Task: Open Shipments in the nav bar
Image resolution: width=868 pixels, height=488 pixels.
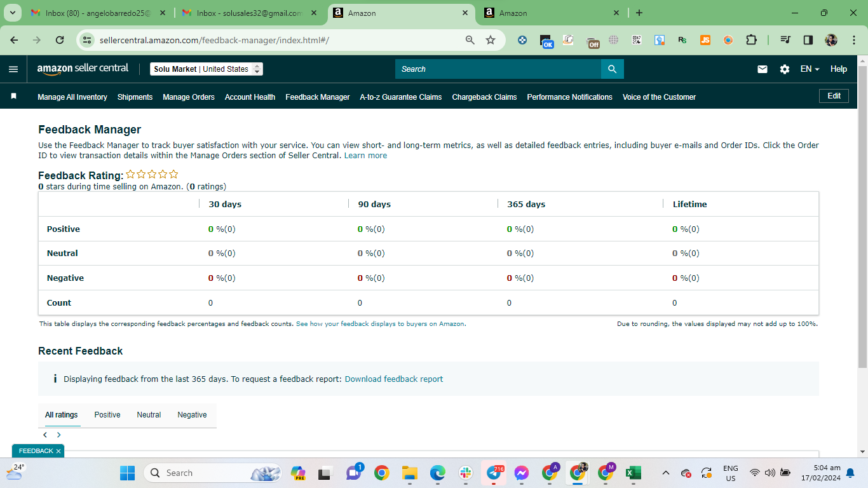Action: (x=135, y=97)
